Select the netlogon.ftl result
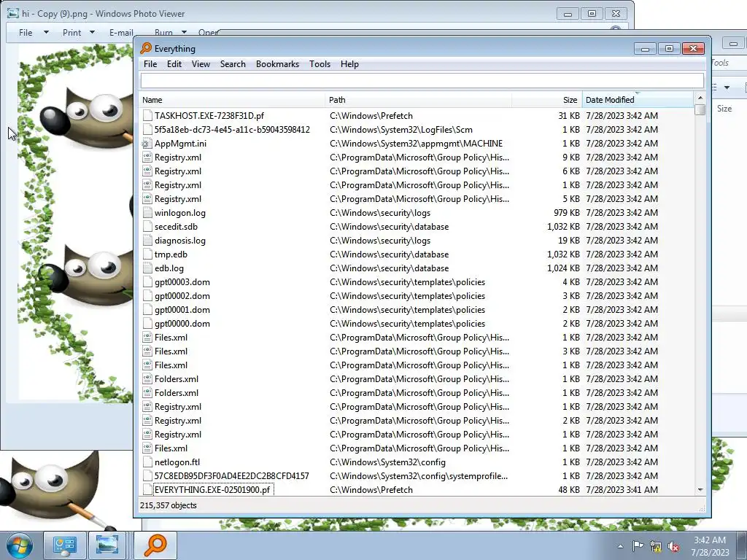Image resolution: width=747 pixels, height=560 pixels. pyautogui.click(x=177, y=462)
